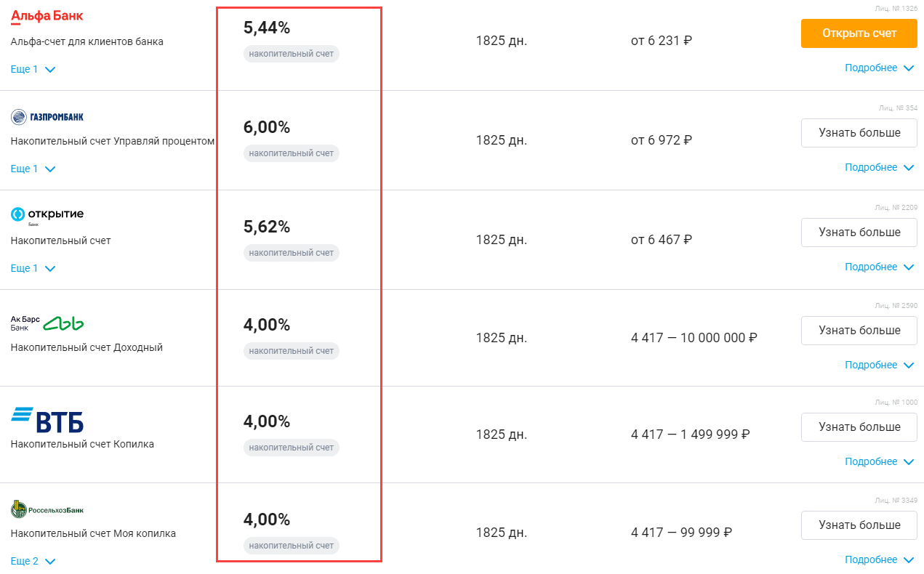Open Накопительный счет Управляй процентом link
This screenshot has width=924, height=574.
point(113,141)
